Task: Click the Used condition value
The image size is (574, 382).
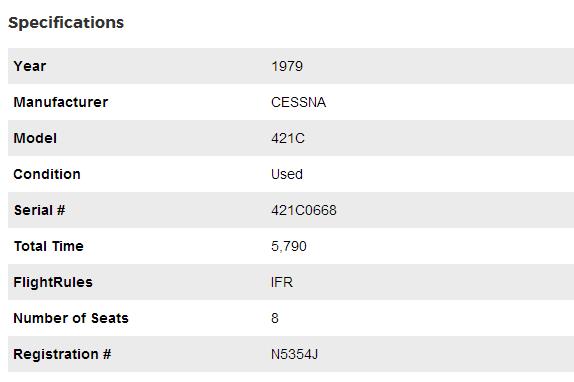Action: pyautogui.click(x=287, y=174)
